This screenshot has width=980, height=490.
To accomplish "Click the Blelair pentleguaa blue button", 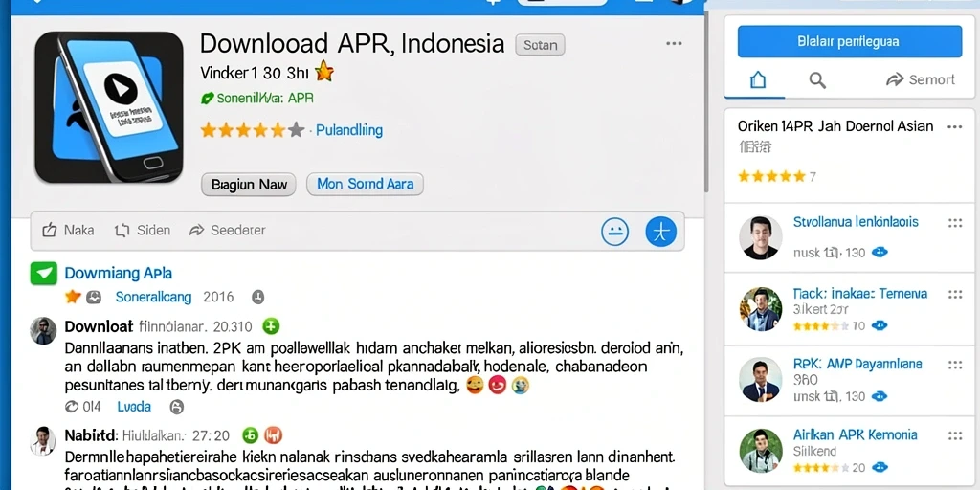I will [850, 41].
